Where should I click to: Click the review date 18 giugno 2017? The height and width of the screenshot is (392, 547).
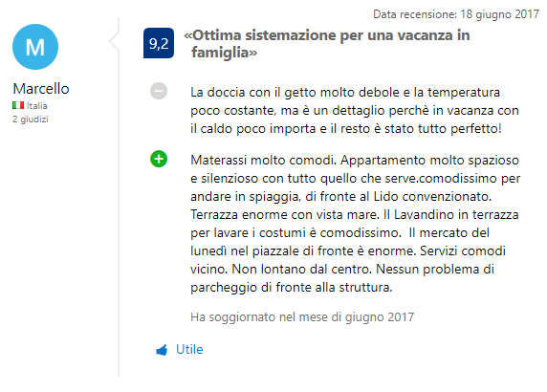499,14
